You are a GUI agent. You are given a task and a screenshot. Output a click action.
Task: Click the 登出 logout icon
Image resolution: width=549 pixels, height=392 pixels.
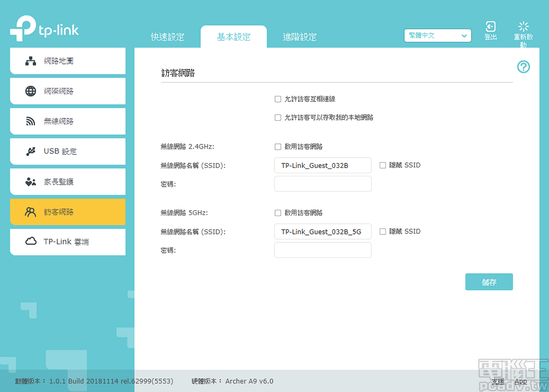pos(490,29)
